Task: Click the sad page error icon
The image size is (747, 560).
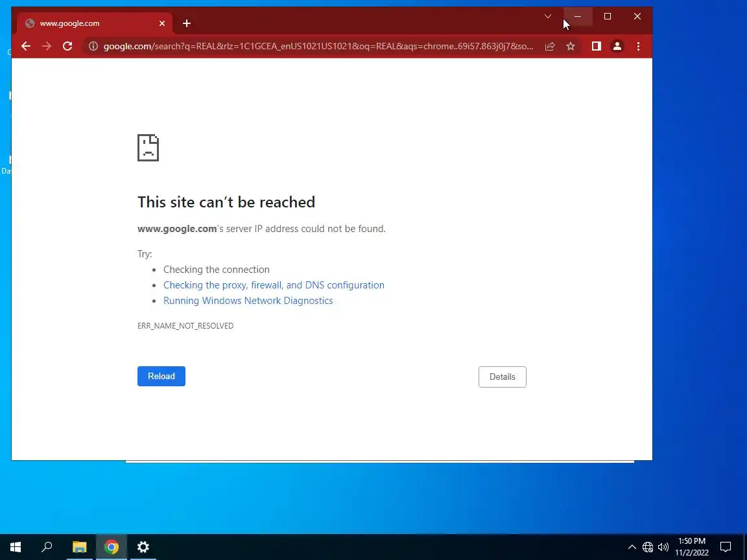Action: click(148, 148)
